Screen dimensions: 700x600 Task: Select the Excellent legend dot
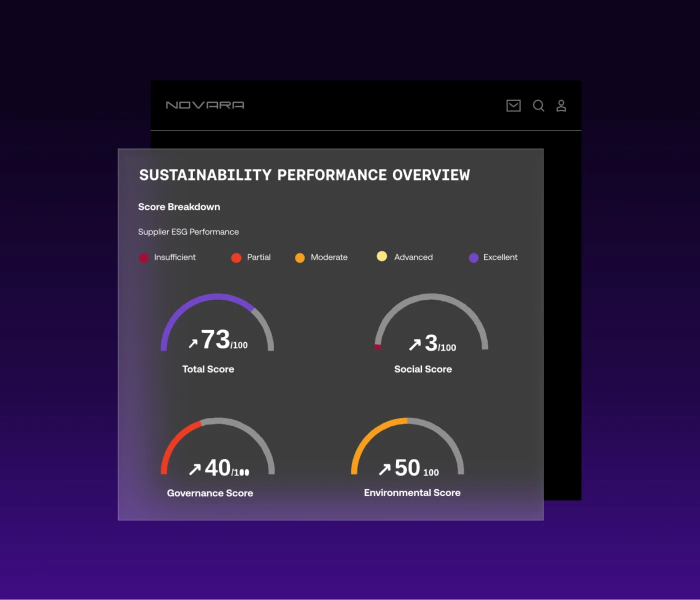click(473, 257)
